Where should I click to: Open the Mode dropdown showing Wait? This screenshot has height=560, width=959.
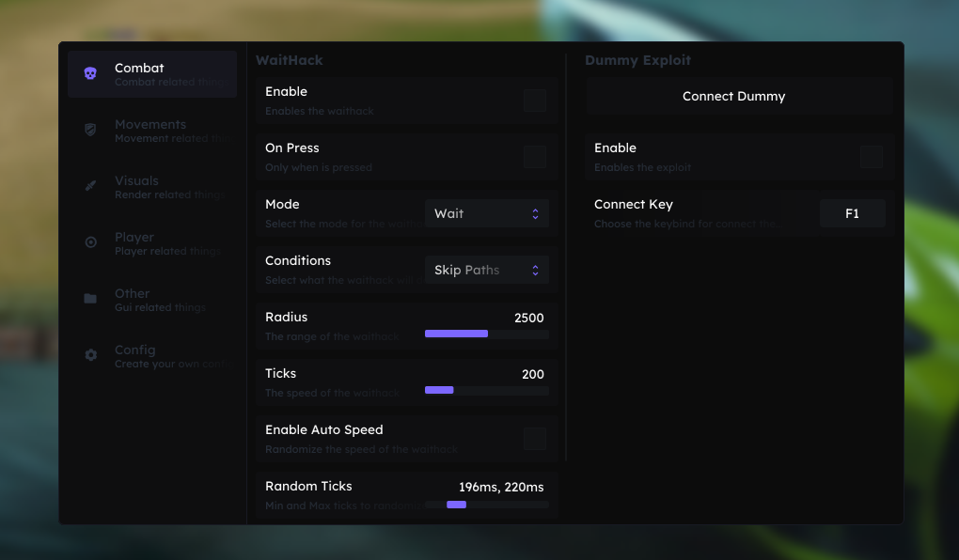(486, 213)
